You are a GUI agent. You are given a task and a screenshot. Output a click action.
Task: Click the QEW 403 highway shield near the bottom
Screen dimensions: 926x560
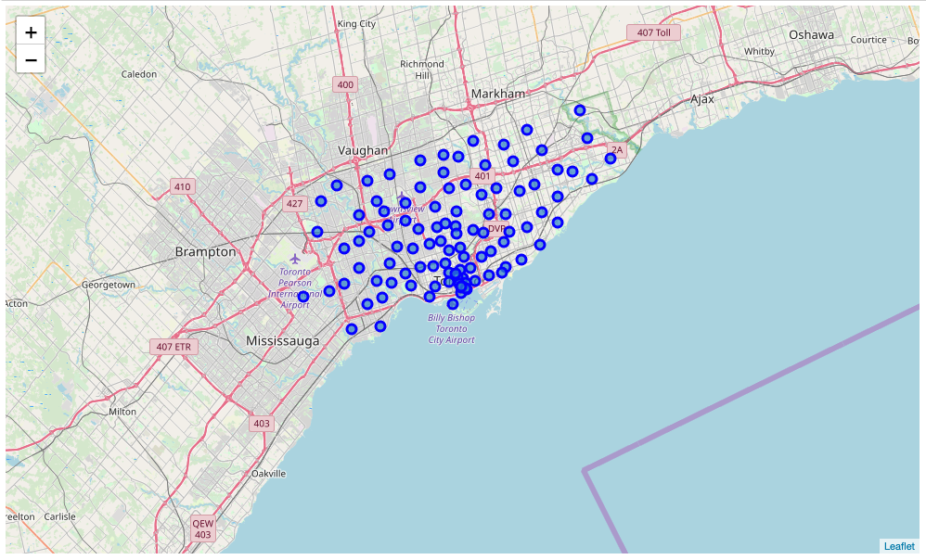coord(202,528)
